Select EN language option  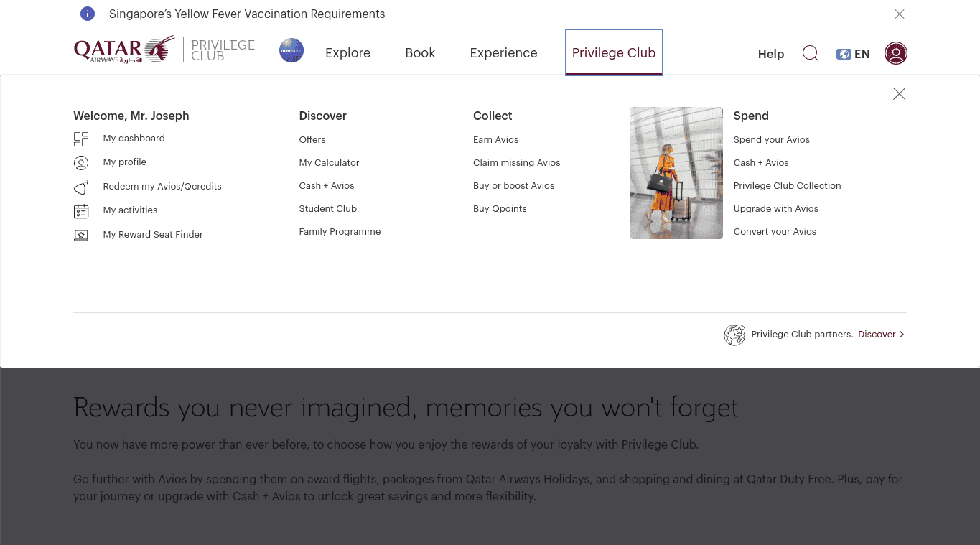862,54
